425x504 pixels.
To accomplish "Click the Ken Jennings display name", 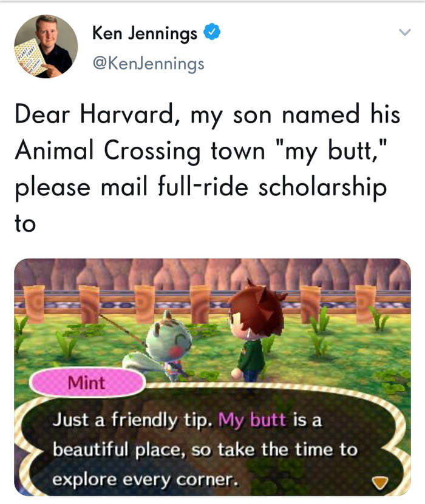I will (144, 34).
